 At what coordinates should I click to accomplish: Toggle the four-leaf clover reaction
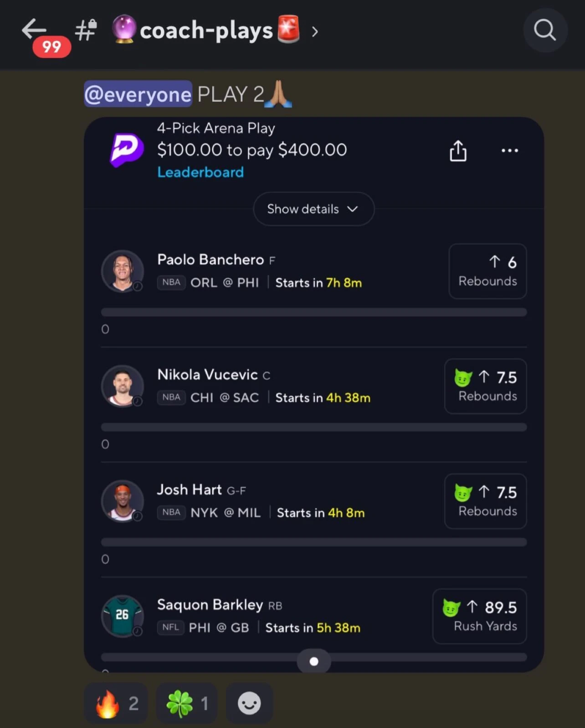click(187, 703)
